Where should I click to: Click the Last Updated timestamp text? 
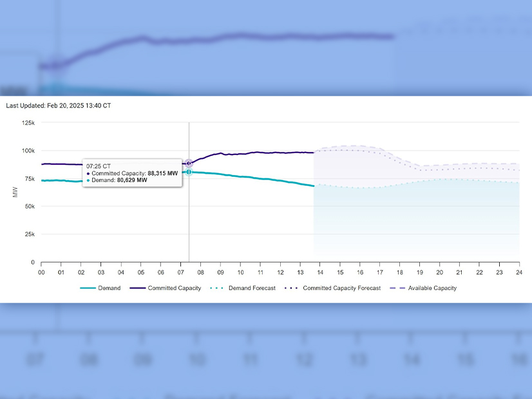[59, 106]
